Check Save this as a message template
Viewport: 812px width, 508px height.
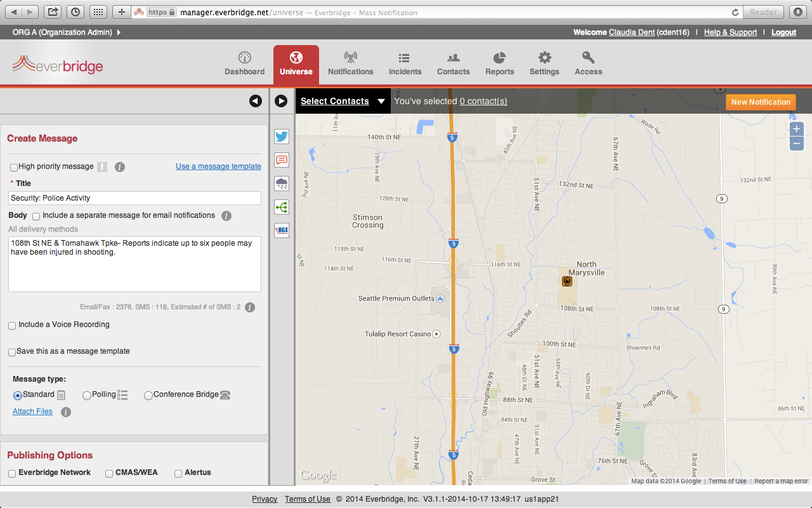[12, 352]
